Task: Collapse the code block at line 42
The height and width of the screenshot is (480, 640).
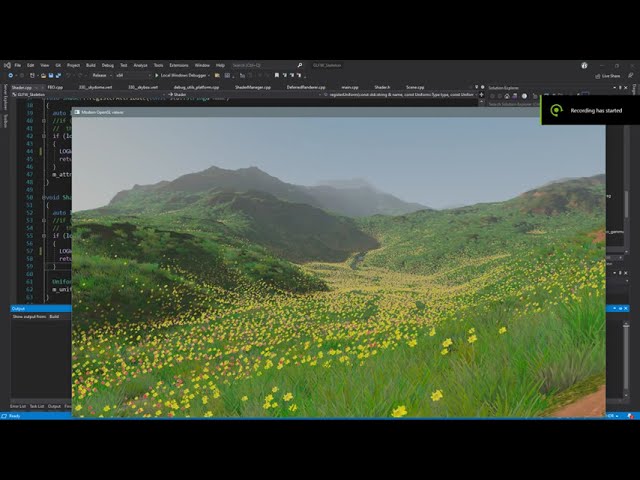Action: pyautogui.click(x=44, y=136)
